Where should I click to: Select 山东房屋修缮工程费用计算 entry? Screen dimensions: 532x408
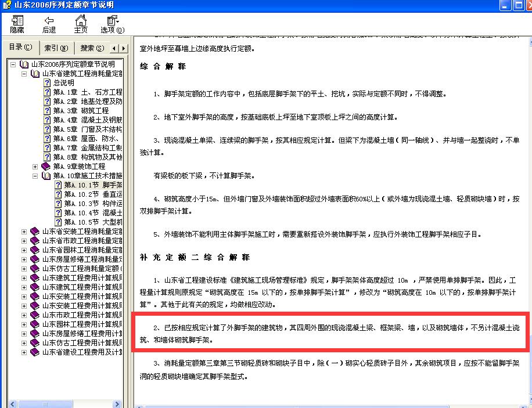coord(82,334)
